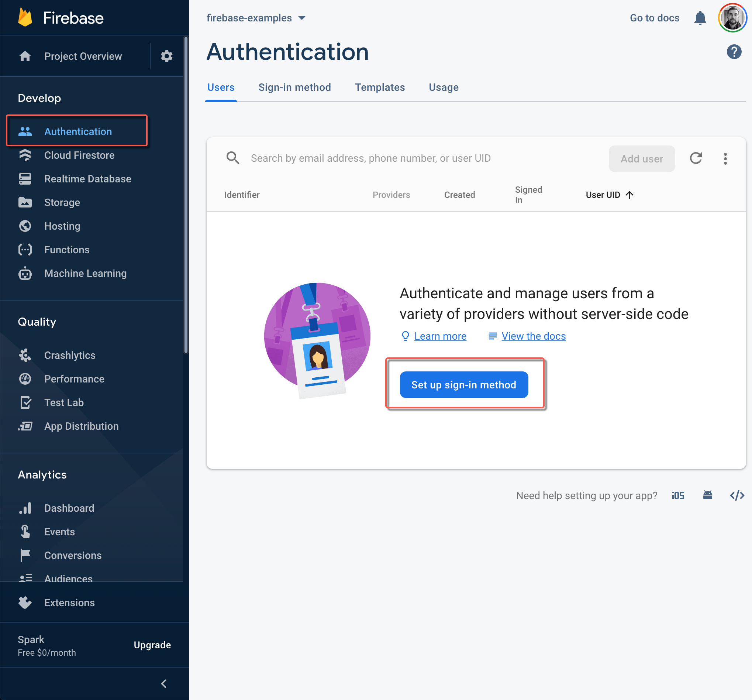This screenshot has height=700, width=752.
Task: Open Android setup help icon
Action: coord(707,495)
